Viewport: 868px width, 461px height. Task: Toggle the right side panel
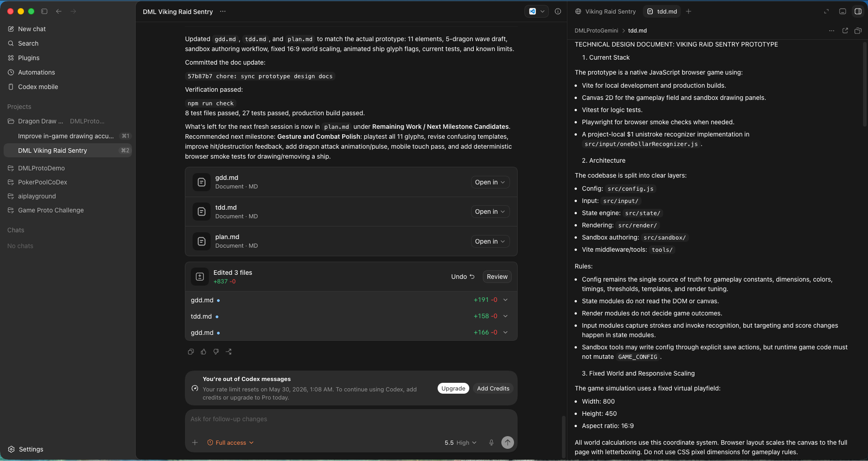point(858,11)
